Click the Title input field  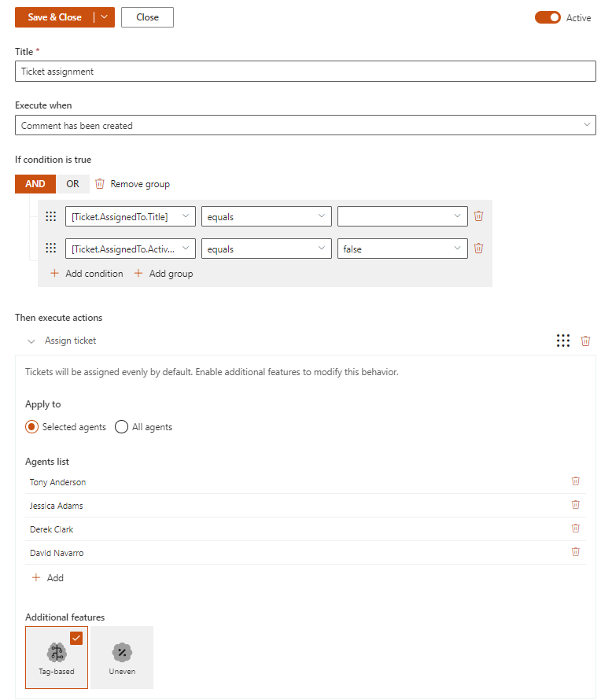tap(305, 72)
